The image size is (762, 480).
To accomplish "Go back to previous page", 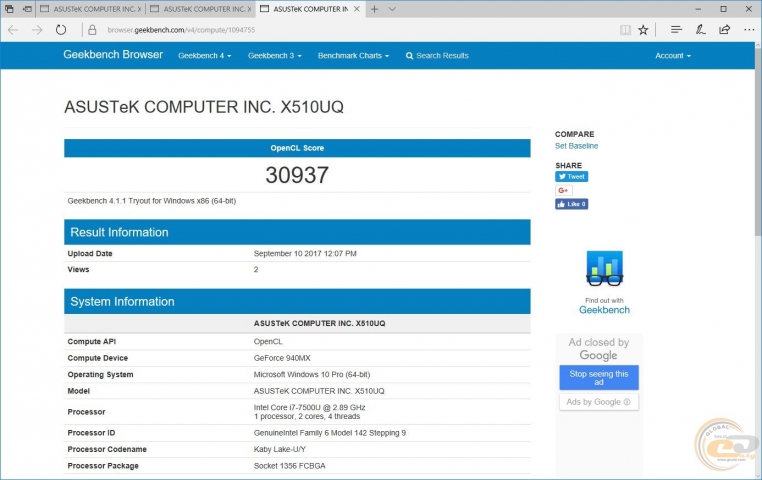I will 13,30.
